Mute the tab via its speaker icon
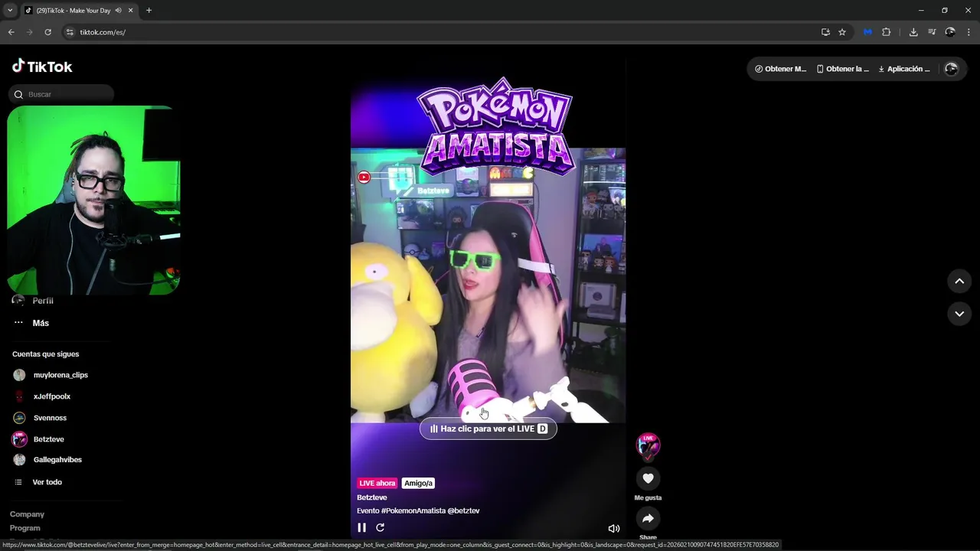The image size is (980, 551). [x=118, y=11]
